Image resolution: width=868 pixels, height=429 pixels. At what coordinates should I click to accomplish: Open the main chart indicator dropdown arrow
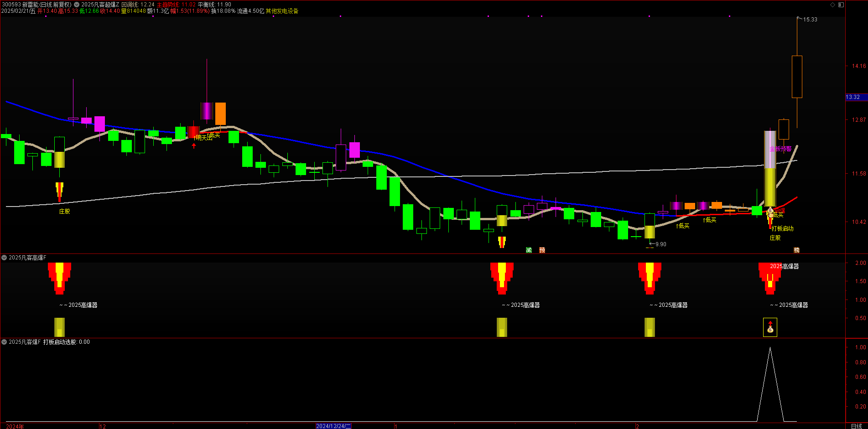77,5
